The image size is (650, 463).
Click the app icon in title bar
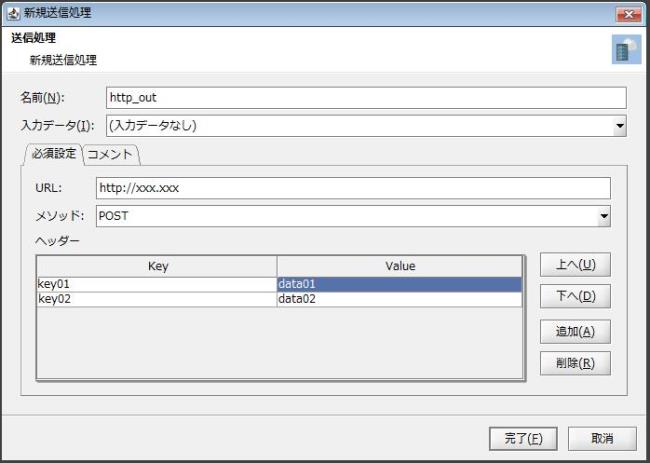(12, 13)
